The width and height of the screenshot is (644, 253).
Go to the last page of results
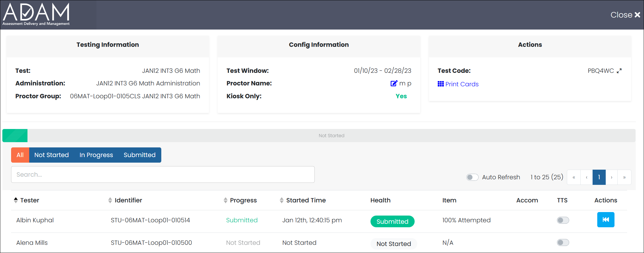[x=624, y=177]
